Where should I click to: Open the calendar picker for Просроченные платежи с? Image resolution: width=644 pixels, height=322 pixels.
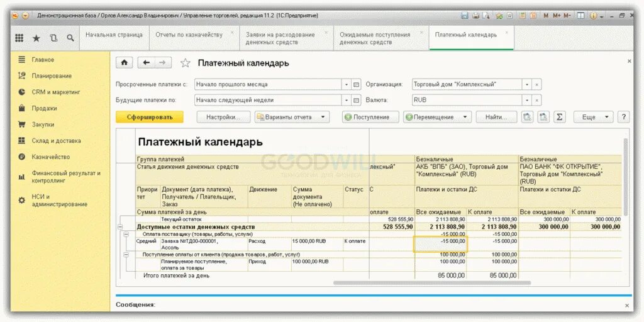pyautogui.click(x=357, y=85)
